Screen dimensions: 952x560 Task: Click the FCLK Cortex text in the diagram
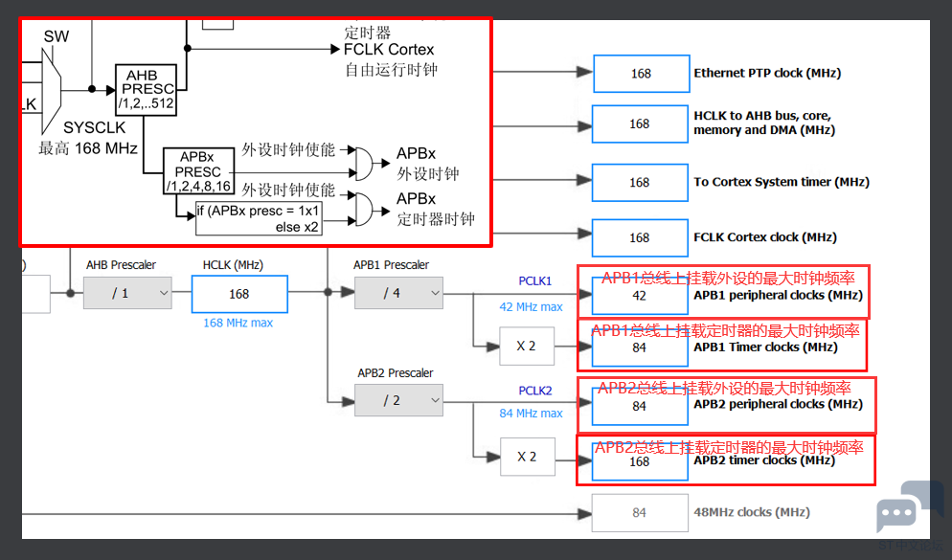[389, 50]
